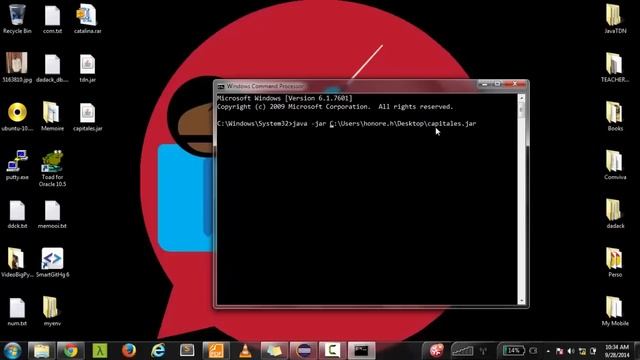
Task: Open the Recycle Bin desktop icon
Action: click(17, 19)
